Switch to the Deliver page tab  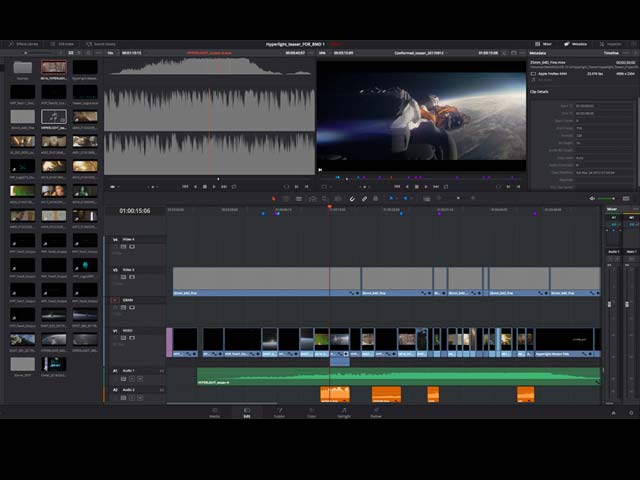click(376, 413)
